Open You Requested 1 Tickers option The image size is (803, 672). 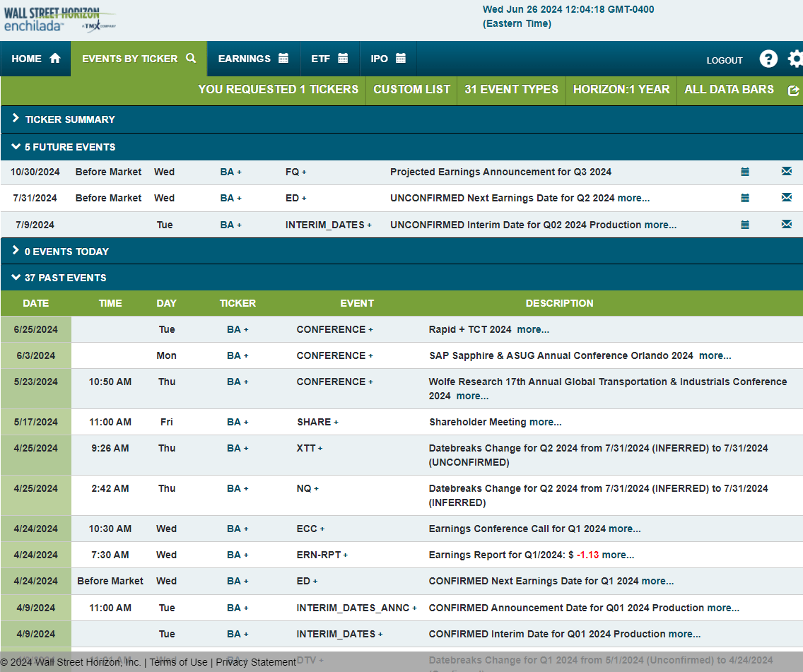278,90
